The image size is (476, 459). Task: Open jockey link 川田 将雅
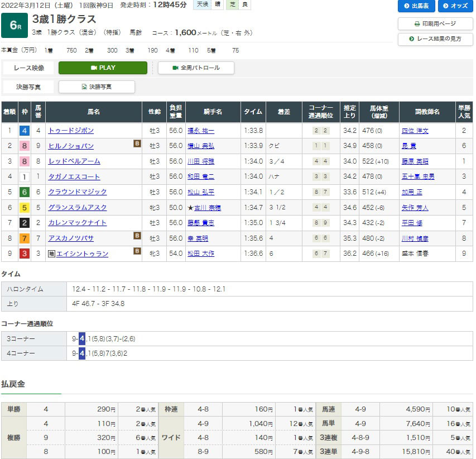coord(200,161)
